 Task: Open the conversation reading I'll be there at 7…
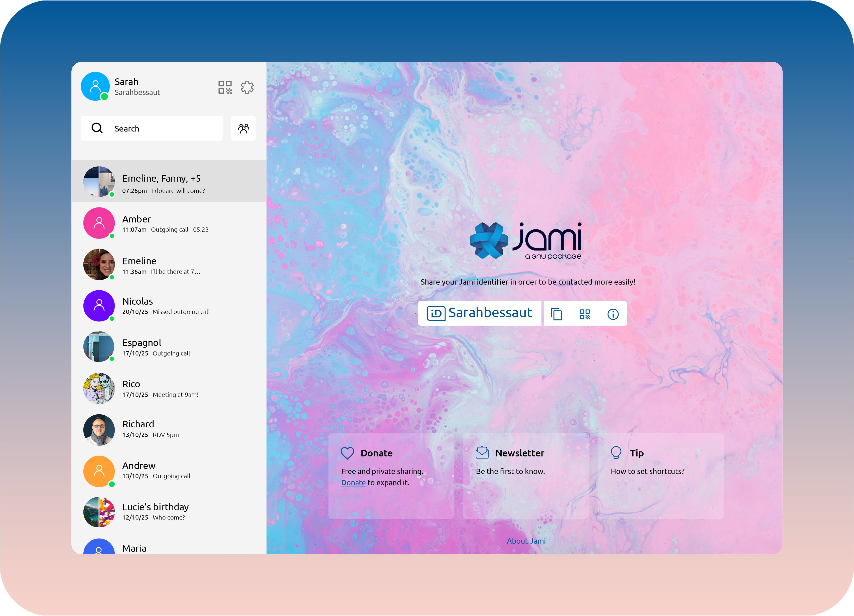169,264
